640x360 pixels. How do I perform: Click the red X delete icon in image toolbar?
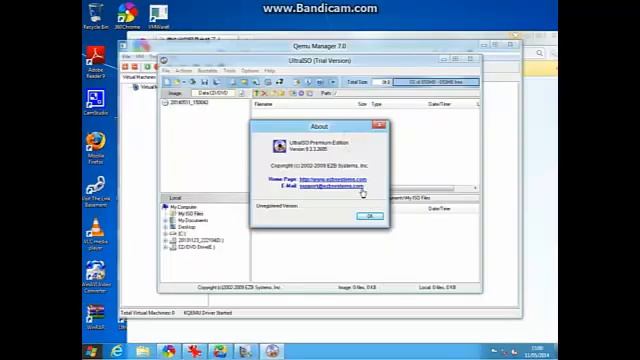point(264,93)
